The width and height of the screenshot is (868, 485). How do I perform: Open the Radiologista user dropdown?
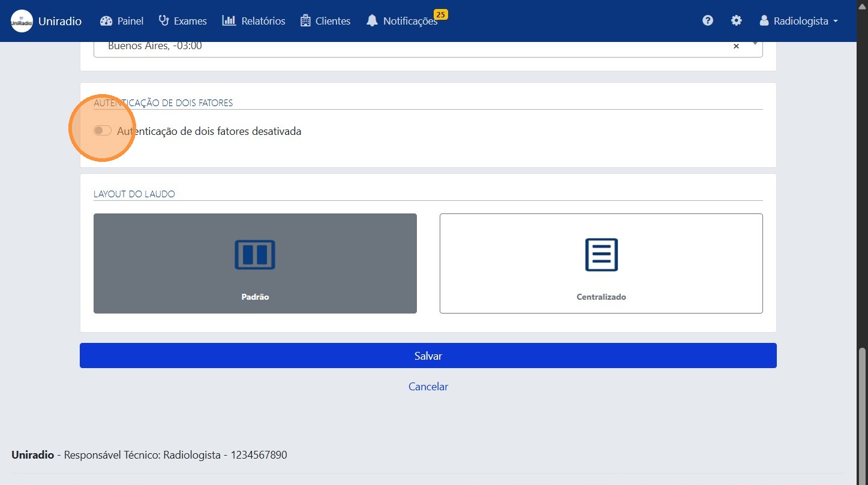pyautogui.click(x=798, y=21)
